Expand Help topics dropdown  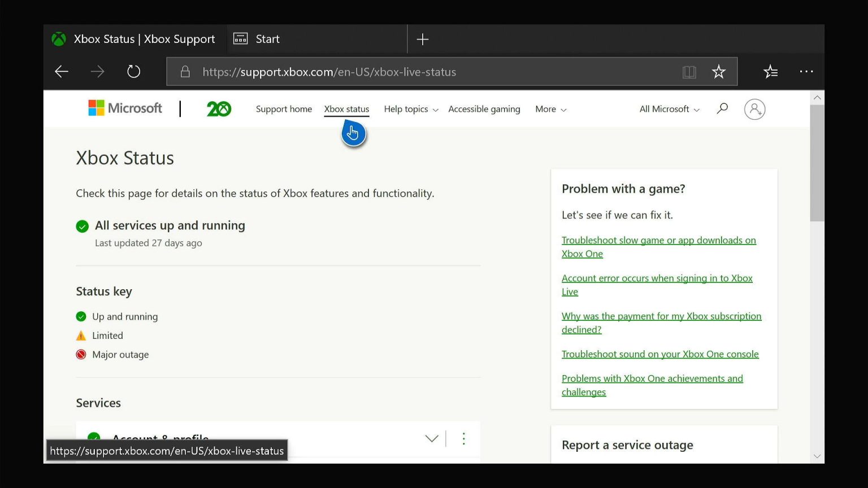pos(411,109)
